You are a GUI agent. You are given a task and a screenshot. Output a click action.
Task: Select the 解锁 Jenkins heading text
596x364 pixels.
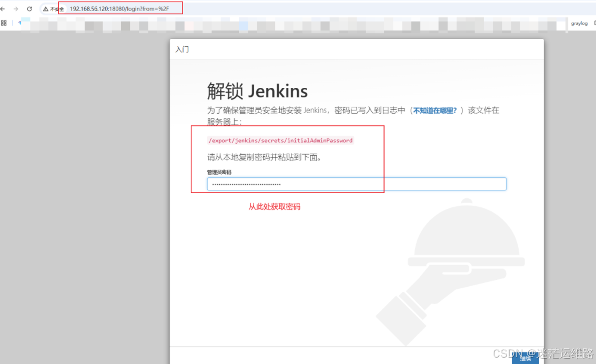pos(257,91)
